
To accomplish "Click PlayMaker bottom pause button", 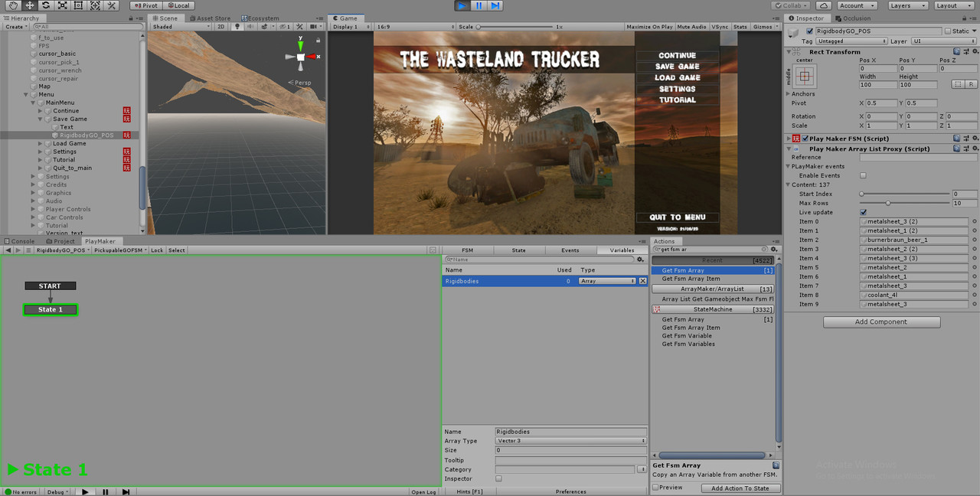I will pyautogui.click(x=105, y=491).
